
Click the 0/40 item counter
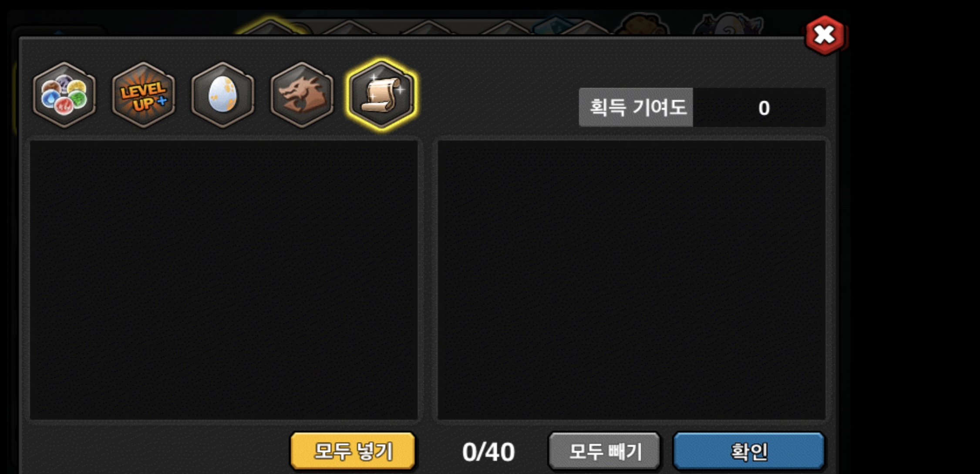488,452
